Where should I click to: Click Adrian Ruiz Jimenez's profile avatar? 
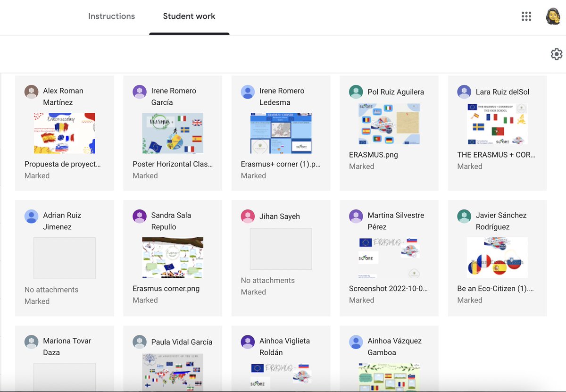32,217
